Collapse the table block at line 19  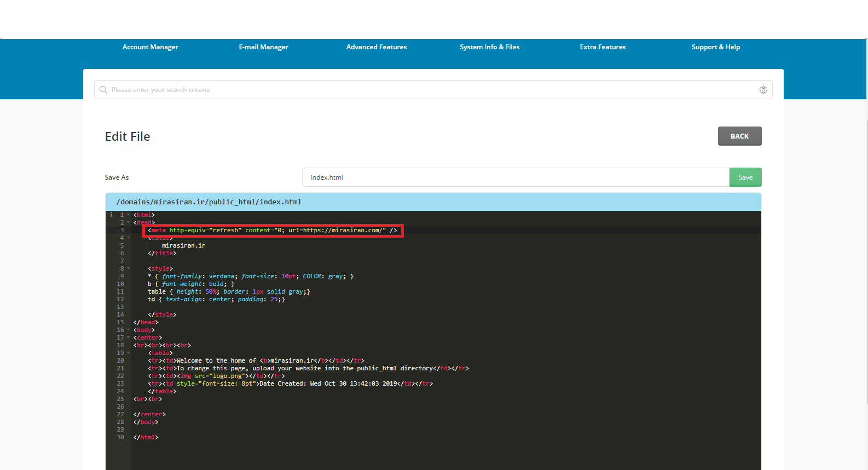[129, 353]
